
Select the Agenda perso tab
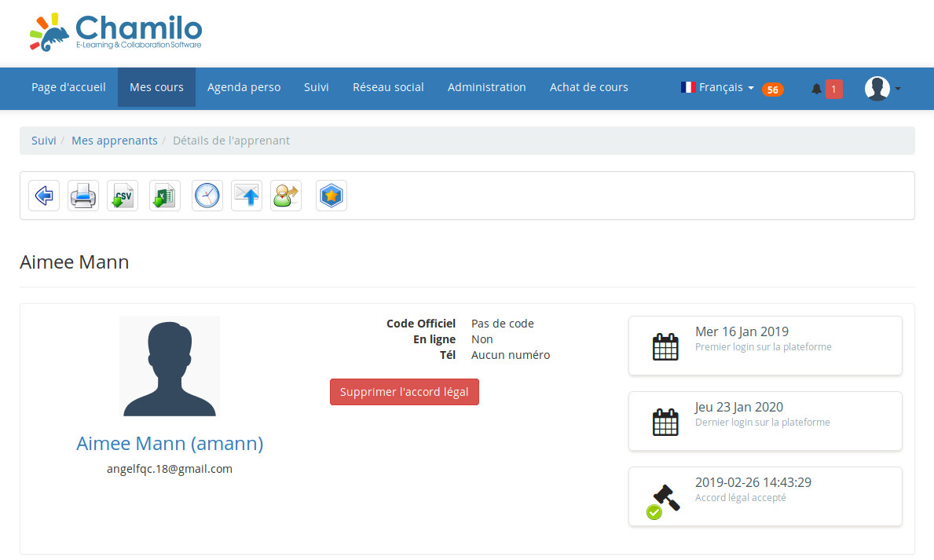coord(244,87)
